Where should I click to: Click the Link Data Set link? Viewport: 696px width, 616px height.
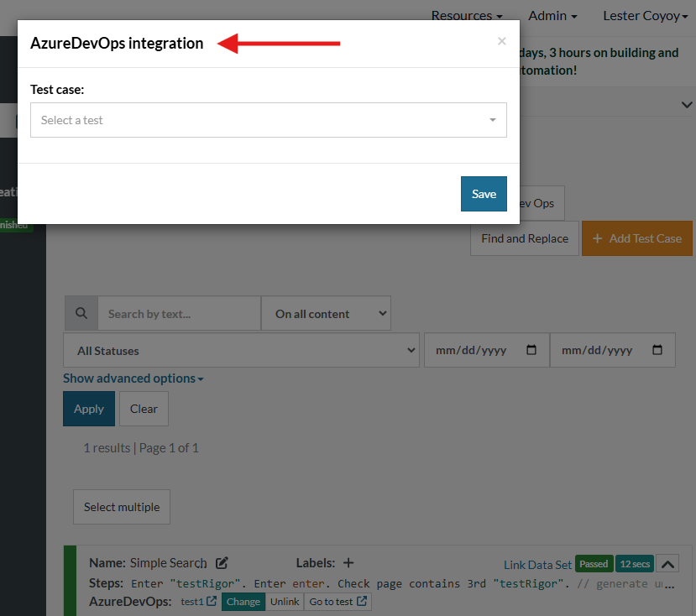click(537, 565)
